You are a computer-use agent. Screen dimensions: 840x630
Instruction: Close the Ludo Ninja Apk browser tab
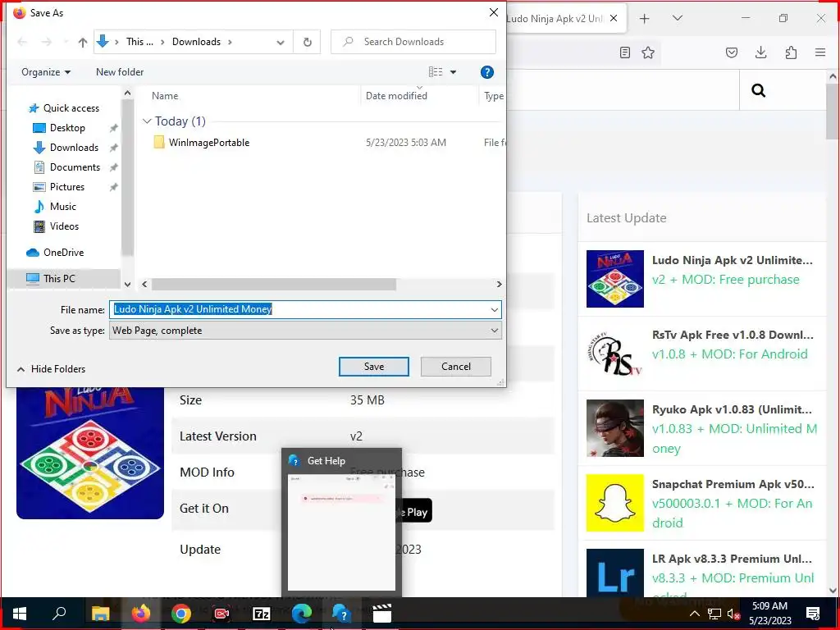point(614,18)
